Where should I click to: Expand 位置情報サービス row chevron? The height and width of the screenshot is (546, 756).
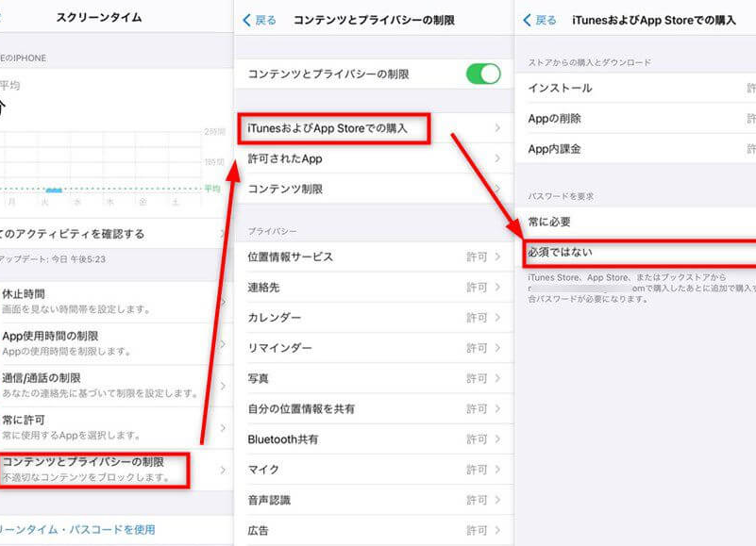(497, 257)
